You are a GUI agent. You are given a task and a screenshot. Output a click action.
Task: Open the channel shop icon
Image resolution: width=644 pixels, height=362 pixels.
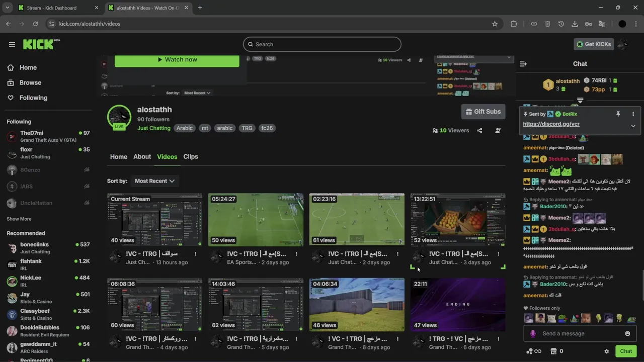[x=553, y=351]
